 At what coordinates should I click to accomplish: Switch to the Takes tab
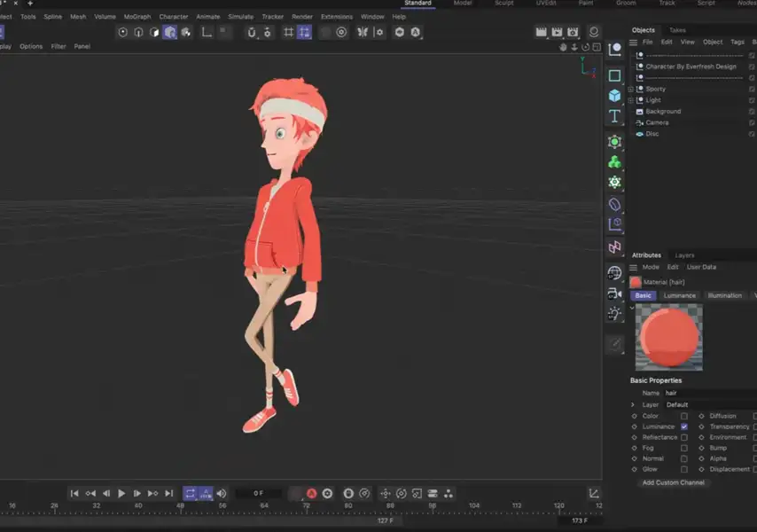click(x=677, y=30)
